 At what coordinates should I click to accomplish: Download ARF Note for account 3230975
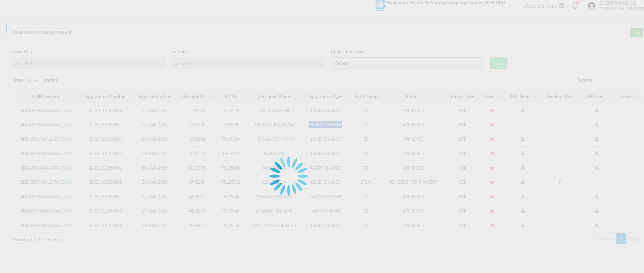(522, 168)
